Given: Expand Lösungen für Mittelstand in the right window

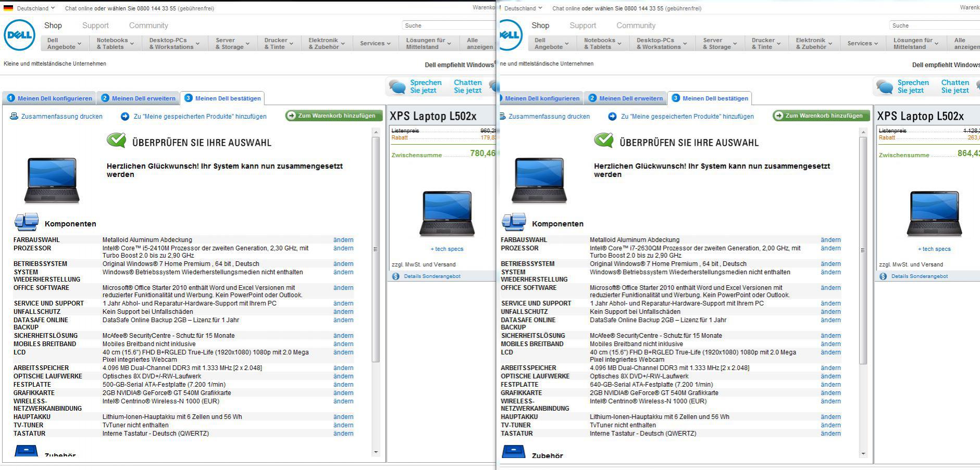Looking at the screenshot, I should point(916,43).
